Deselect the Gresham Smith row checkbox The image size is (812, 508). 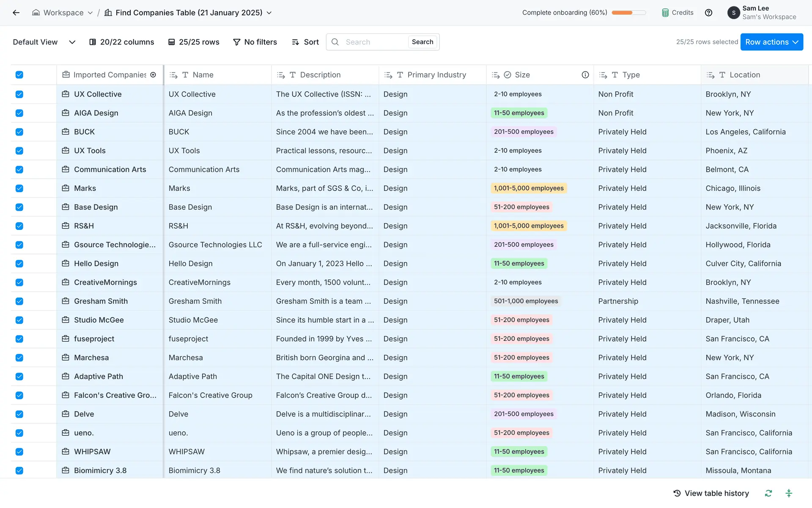[x=19, y=301]
